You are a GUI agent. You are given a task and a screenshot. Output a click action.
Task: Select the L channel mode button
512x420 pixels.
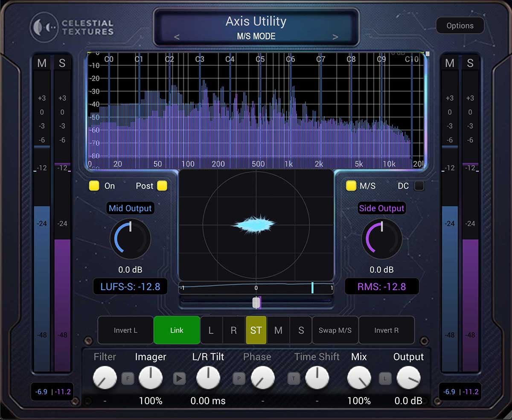click(x=211, y=330)
